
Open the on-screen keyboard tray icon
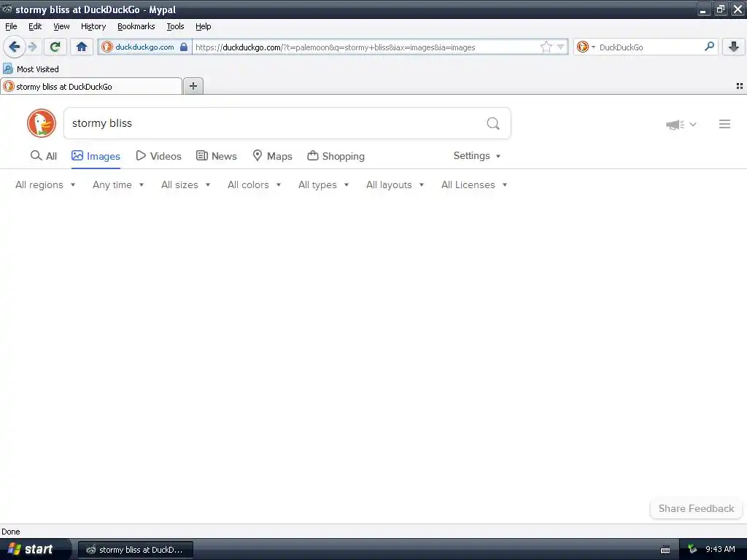[x=665, y=550]
